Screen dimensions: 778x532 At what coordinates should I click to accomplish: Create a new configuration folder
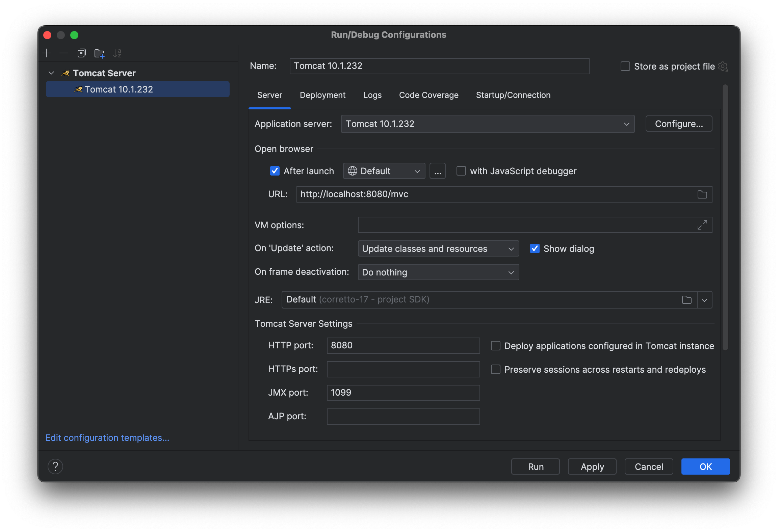pyautogui.click(x=99, y=53)
